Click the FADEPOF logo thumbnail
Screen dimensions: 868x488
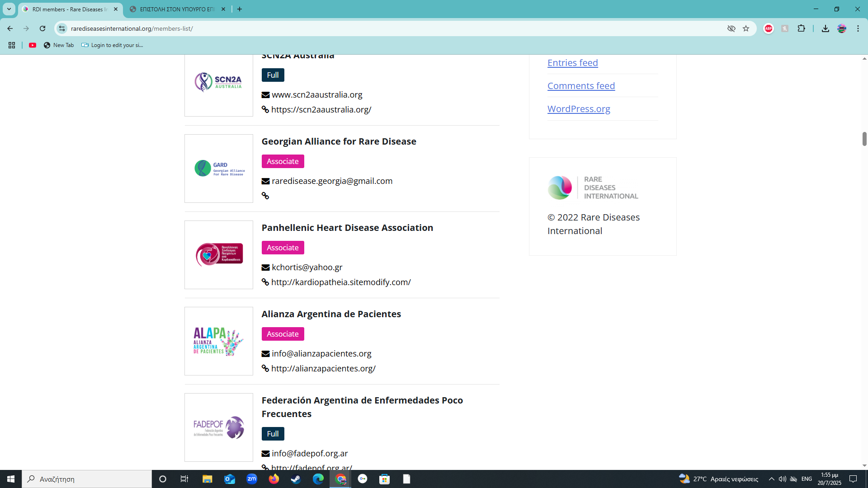[x=219, y=427]
